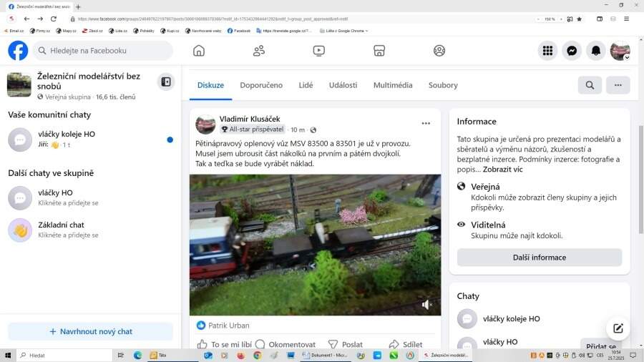Join the Základní chat

pyautogui.click(x=90, y=230)
